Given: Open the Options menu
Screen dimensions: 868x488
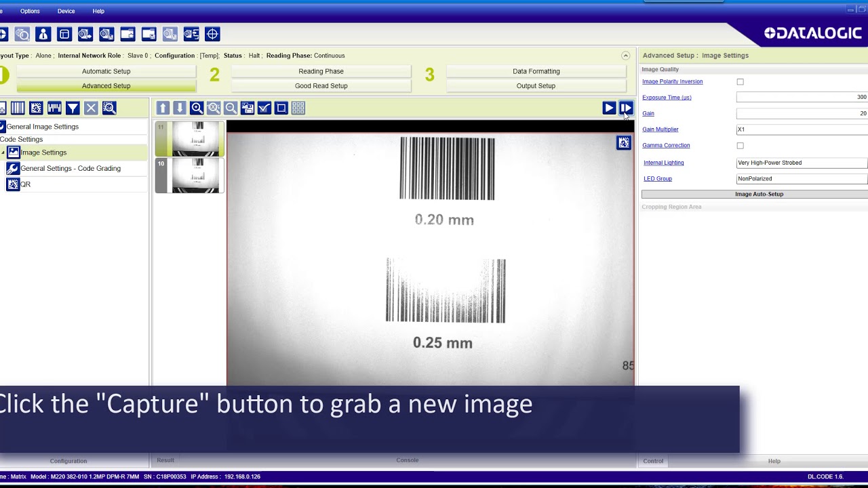Looking at the screenshot, I should 30,11.
